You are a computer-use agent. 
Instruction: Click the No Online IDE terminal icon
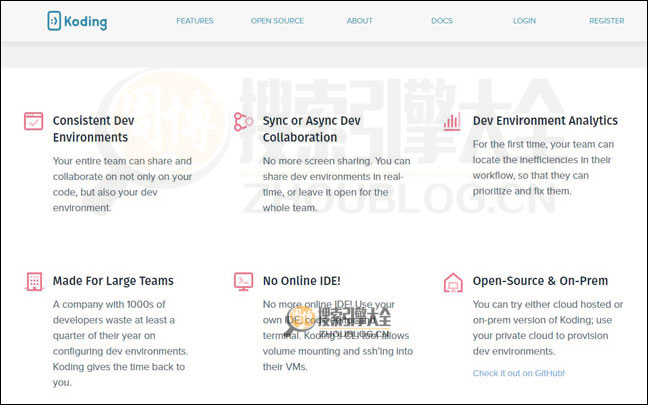point(243,281)
